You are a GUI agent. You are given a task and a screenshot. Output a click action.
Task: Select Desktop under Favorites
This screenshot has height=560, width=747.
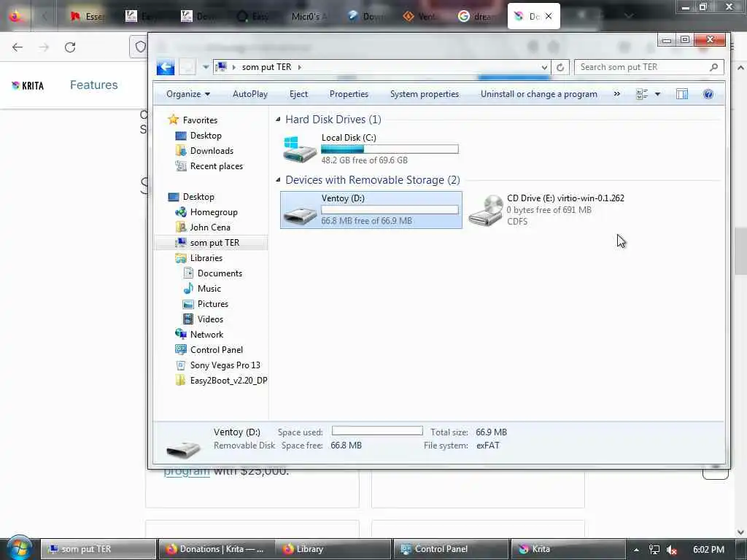point(205,135)
